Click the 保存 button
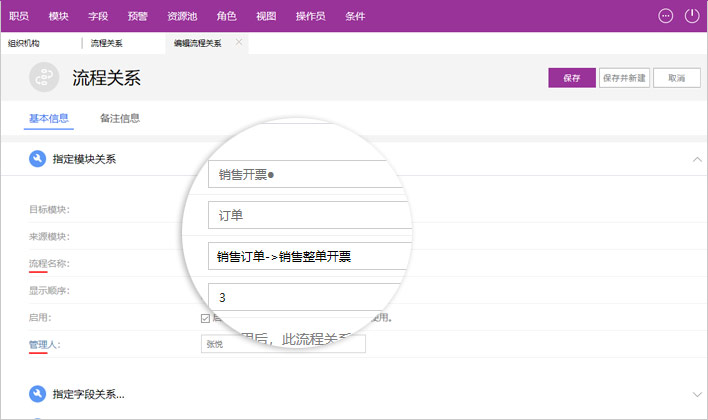Image resolution: width=708 pixels, height=420 pixels. [x=572, y=78]
